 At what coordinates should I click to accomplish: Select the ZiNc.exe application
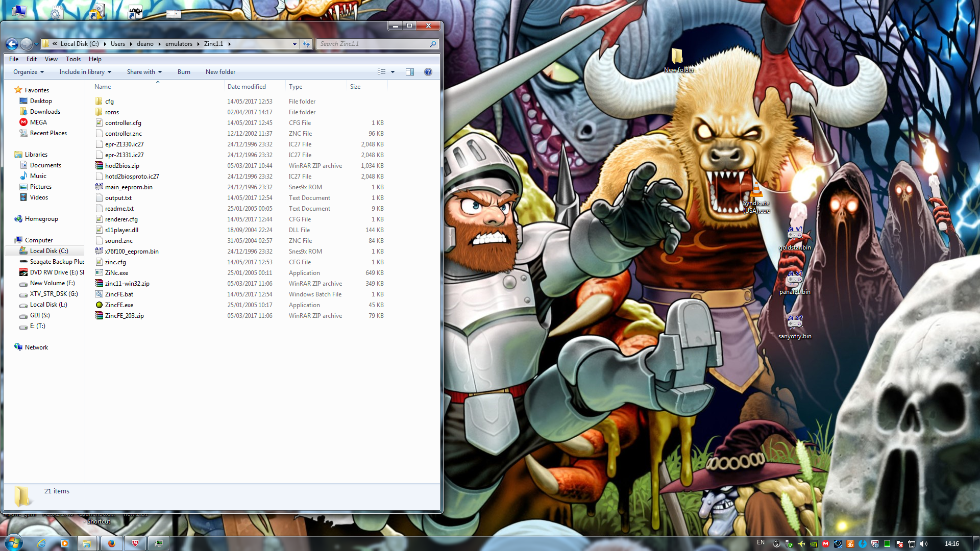[116, 273]
